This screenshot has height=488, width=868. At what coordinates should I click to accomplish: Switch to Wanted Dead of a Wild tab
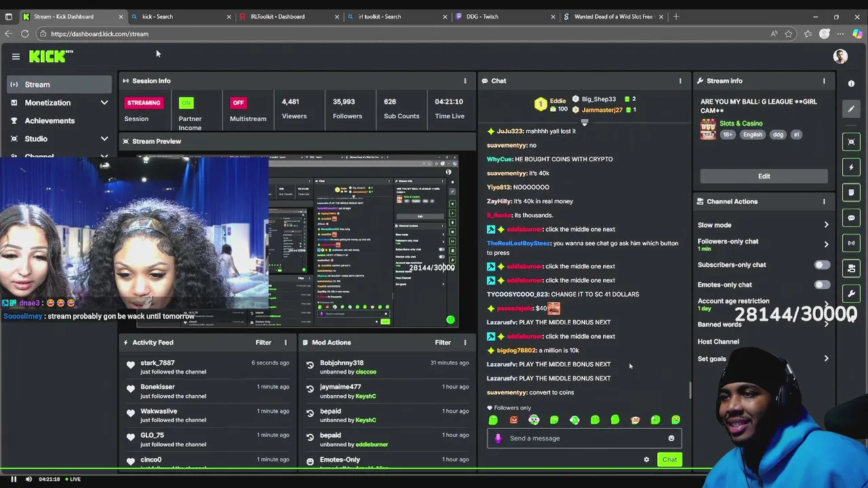[x=614, y=16]
